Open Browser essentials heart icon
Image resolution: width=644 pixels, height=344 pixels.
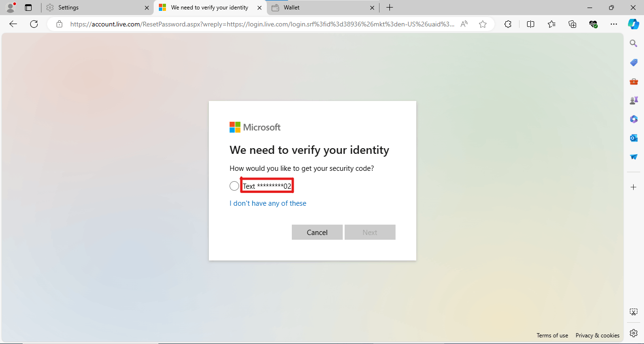tap(593, 24)
